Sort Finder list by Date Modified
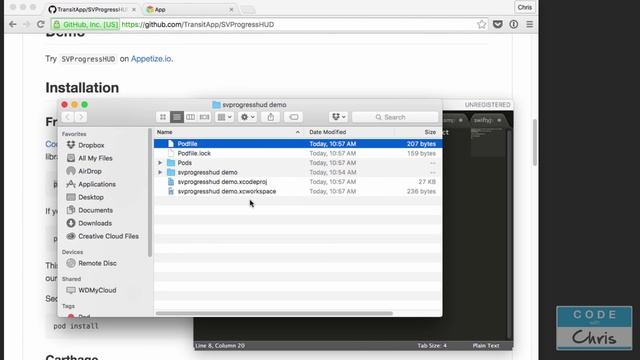The height and width of the screenshot is (360, 640). [349, 132]
